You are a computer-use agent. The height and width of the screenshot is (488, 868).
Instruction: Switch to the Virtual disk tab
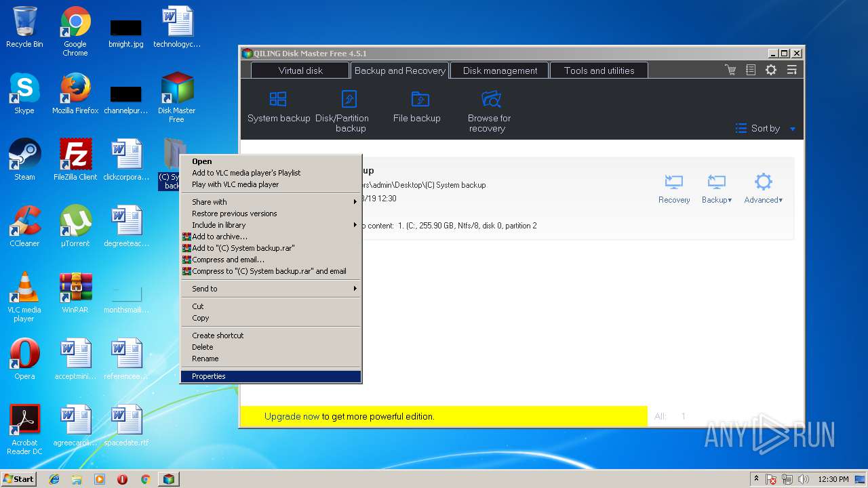300,70
